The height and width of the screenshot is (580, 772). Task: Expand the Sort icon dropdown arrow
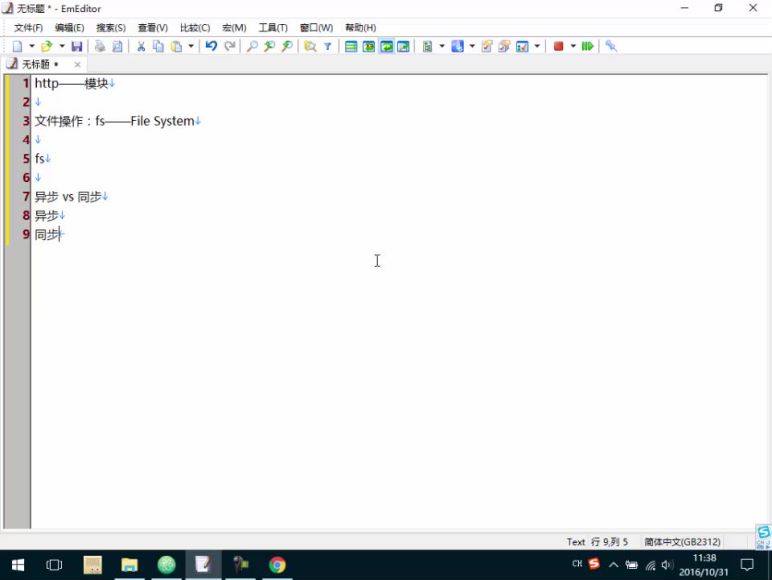(472, 46)
